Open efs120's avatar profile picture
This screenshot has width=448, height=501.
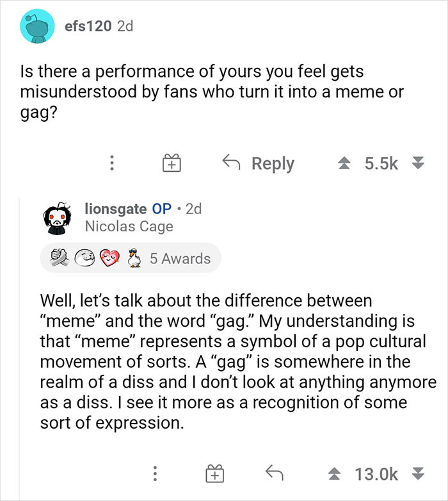point(36,26)
